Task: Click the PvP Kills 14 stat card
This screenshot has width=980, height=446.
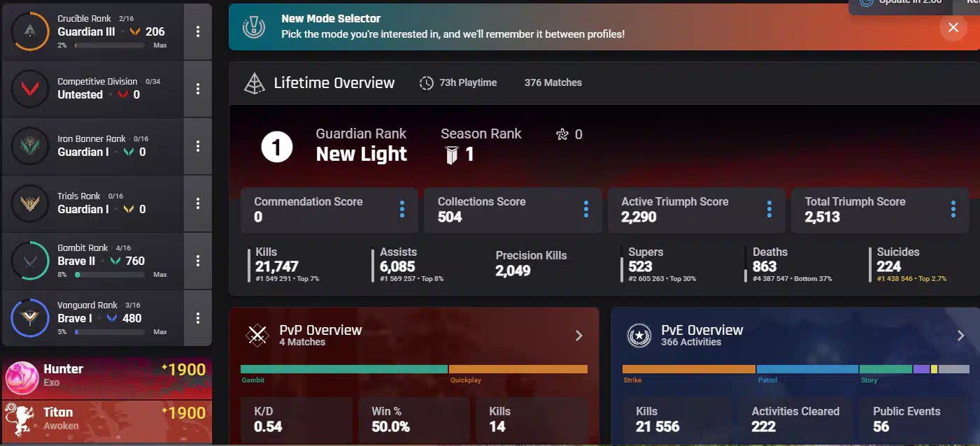Action: [532, 421]
